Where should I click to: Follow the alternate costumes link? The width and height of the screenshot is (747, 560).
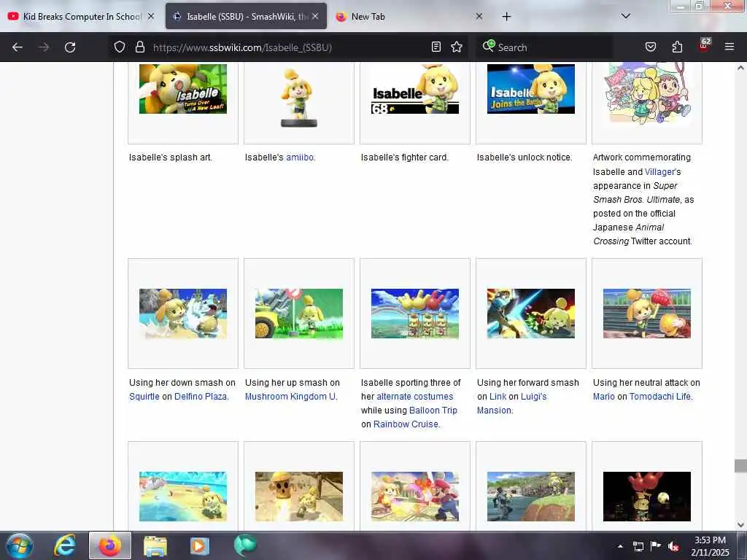(x=414, y=396)
